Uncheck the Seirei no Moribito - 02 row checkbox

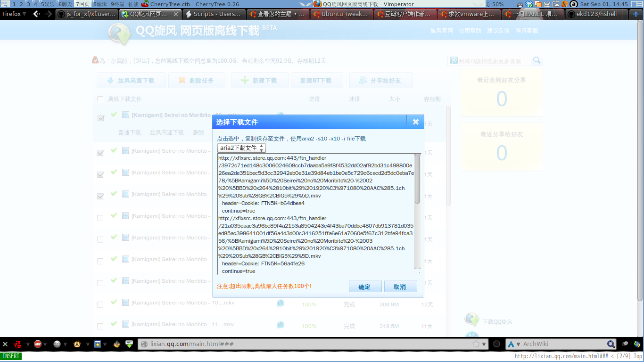100,118
